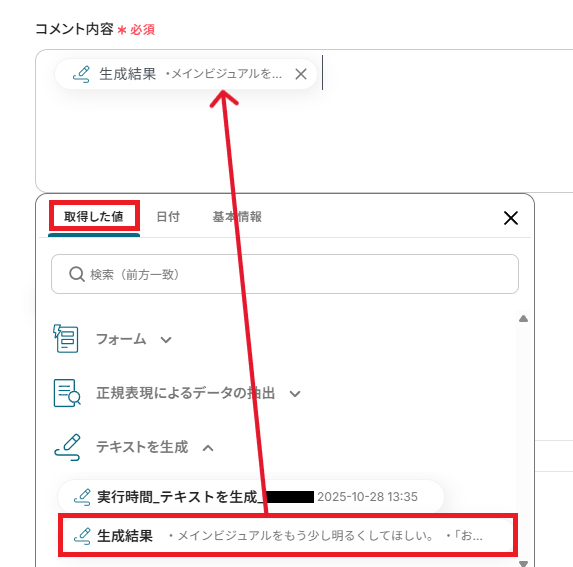
Task: Click the form icon beside フォーム
Action: pyautogui.click(x=66, y=339)
